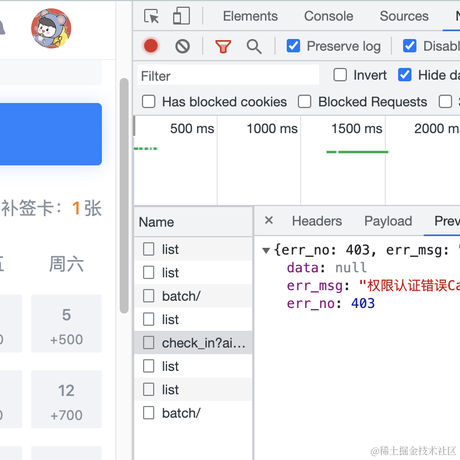This screenshot has height=460, width=460.
Task: Open network search magnifier icon
Action: point(254,46)
